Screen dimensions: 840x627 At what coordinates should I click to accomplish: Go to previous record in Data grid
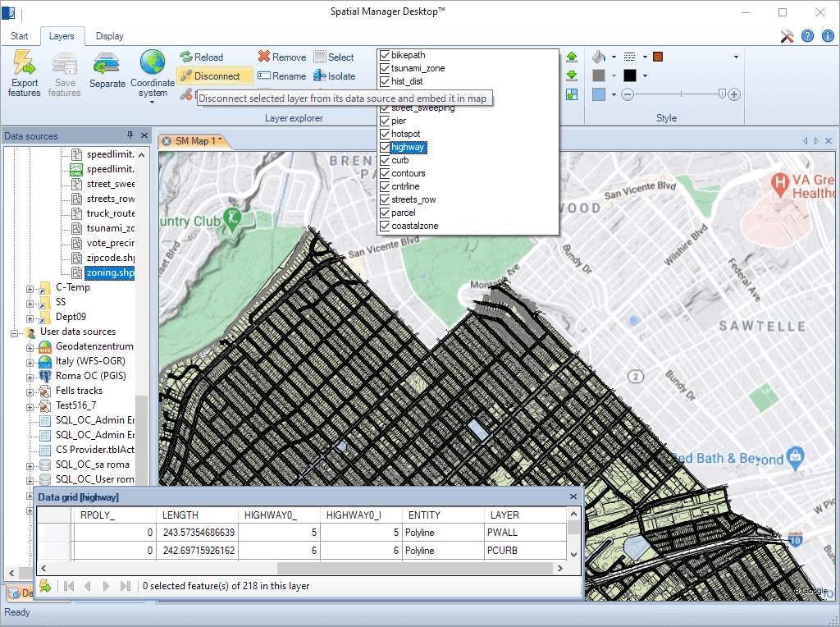[87, 586]
